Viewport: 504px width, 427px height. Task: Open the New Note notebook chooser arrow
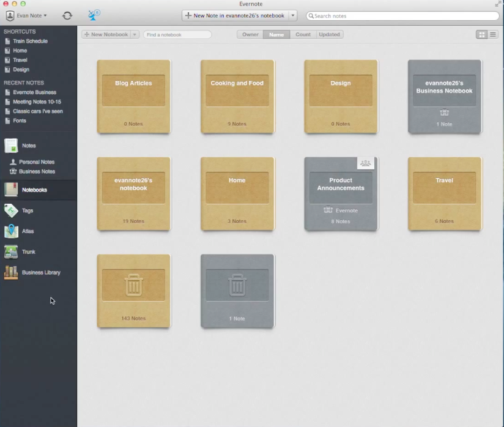pyautogui.click(x=293, y=15)
